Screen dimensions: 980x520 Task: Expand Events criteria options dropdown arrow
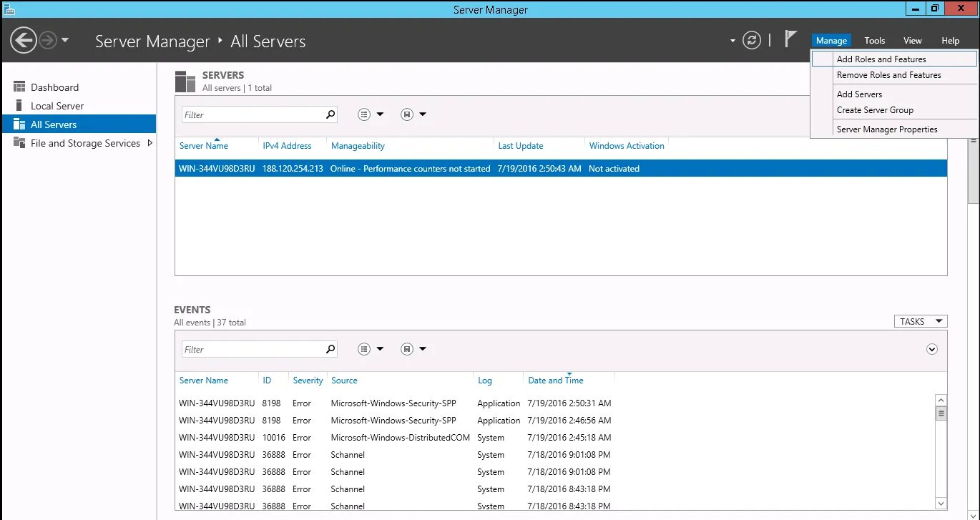coord(380,349)
